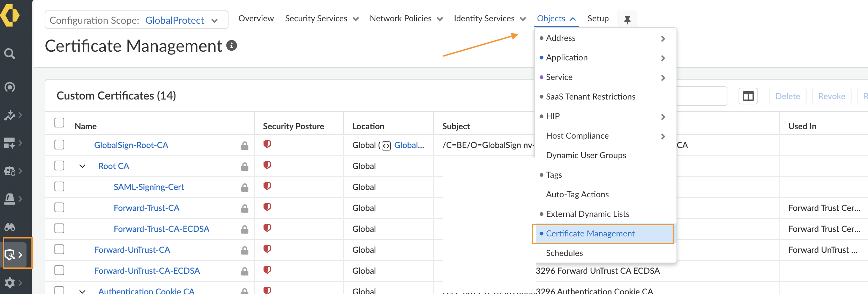
Task: Check the Root CA row checkbox
Action: [59, 166]
